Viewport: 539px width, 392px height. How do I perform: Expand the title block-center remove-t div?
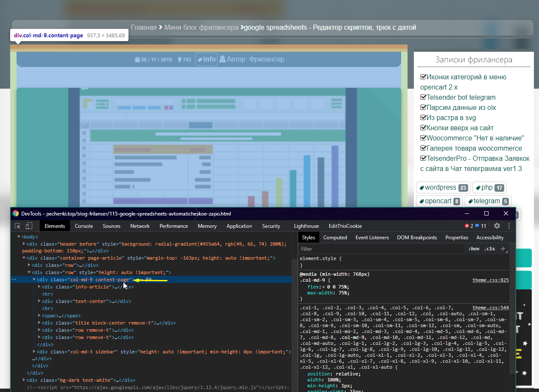[39, 323]
